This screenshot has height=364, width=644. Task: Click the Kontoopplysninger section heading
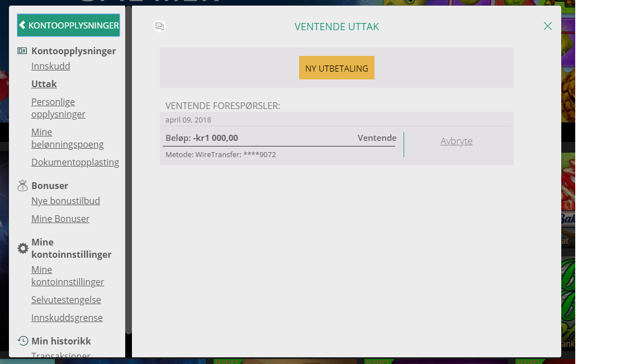coord(74,51)
